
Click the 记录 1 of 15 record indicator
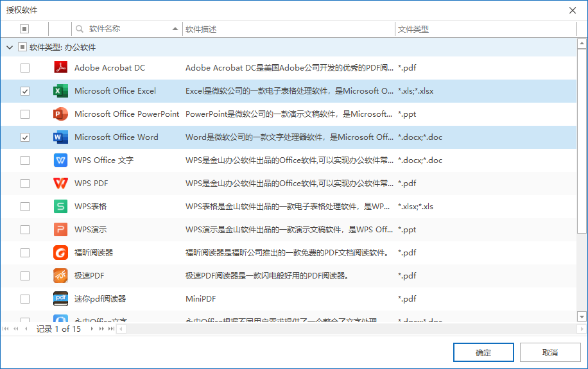click(x=58, y=329)
